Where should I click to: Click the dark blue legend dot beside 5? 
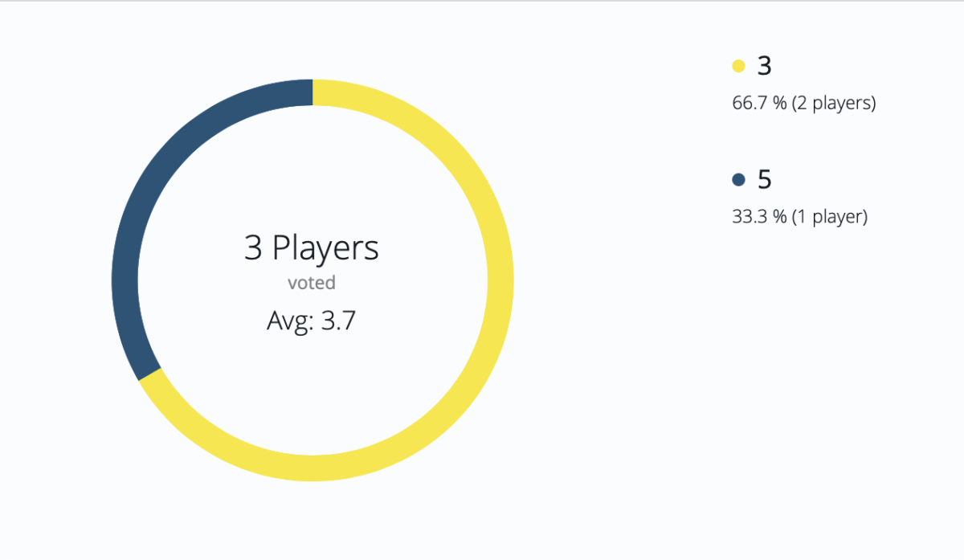pos(739,180)
